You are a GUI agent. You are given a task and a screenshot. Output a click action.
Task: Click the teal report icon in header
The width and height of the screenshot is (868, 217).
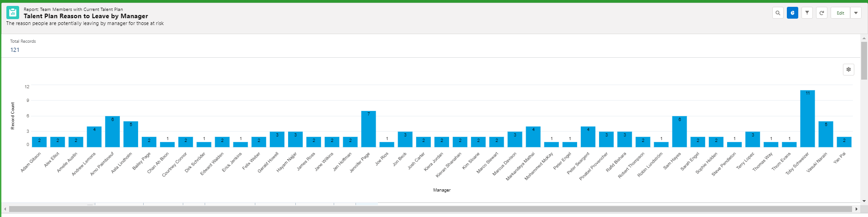pyautogui.click(x=13, y=13)
